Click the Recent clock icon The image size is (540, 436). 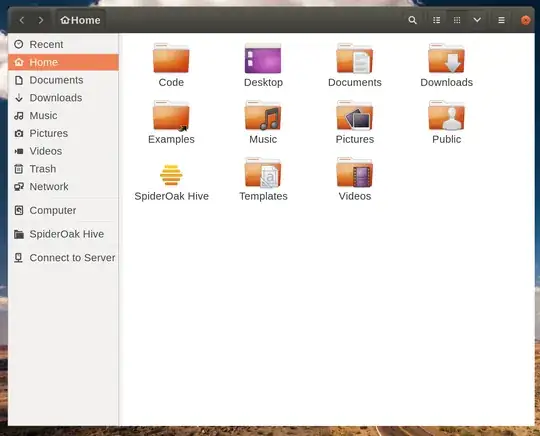click(19, 44)
